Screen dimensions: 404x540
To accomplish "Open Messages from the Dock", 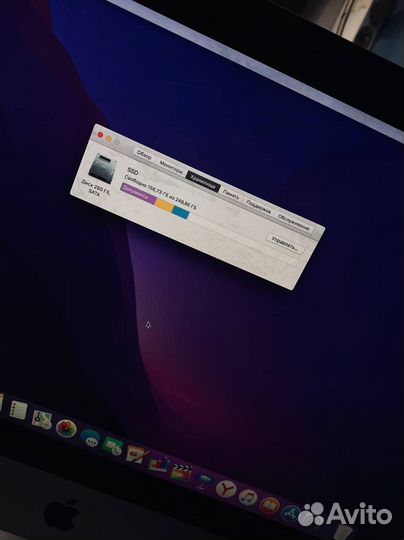I will coord(91,438).
